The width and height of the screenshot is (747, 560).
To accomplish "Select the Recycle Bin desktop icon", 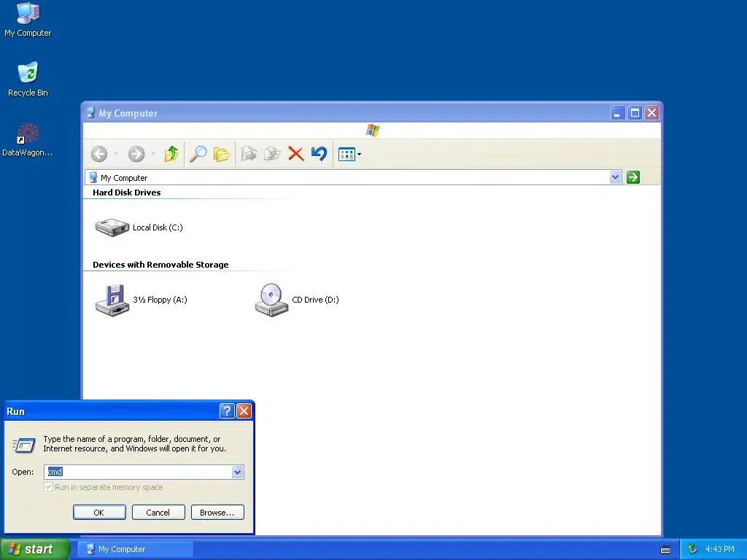I will point(28,79).
